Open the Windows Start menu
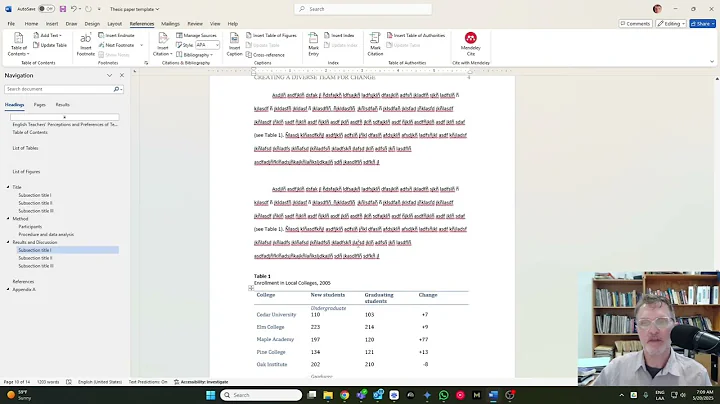Viewport: 720px width, 404px height. click(210, 395)
